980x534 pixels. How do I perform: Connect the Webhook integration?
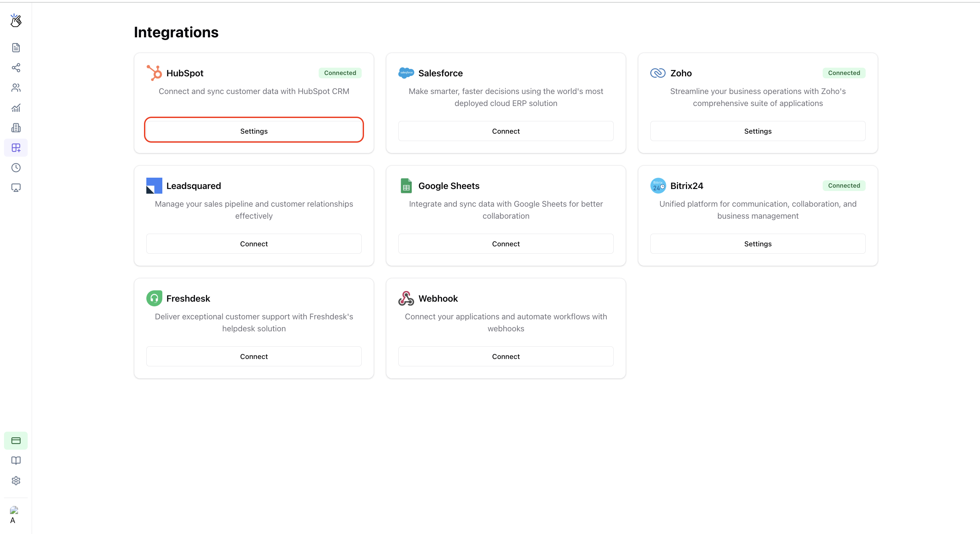click(506, 356)
